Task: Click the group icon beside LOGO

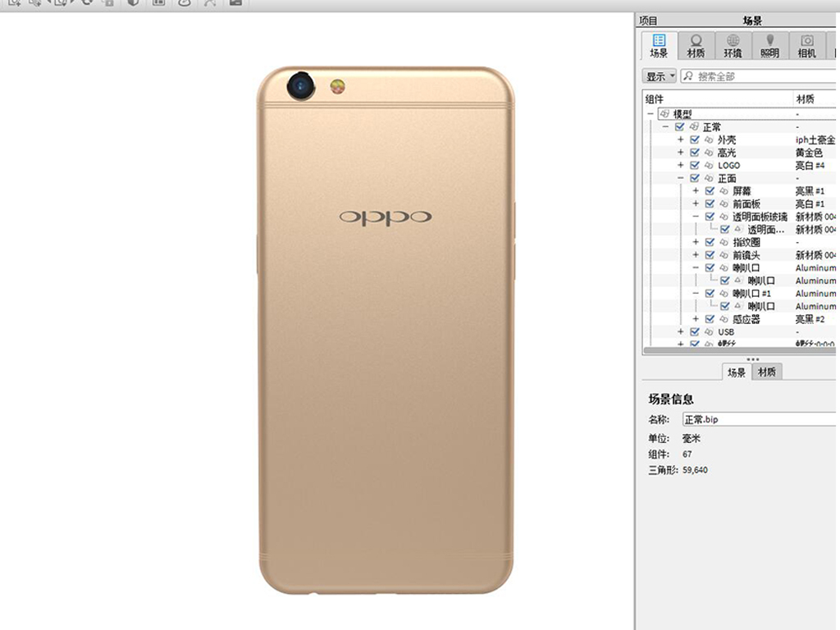Action: coord(710,165)
